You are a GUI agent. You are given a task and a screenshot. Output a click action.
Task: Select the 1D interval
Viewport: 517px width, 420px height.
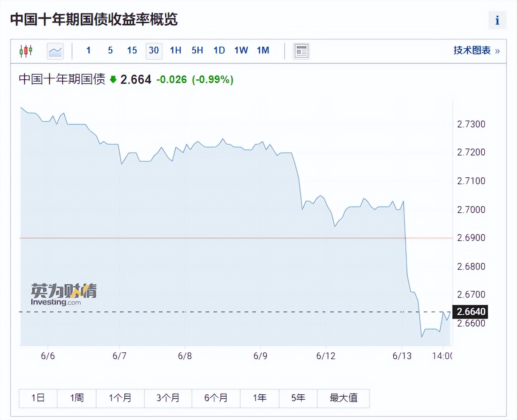219,51
